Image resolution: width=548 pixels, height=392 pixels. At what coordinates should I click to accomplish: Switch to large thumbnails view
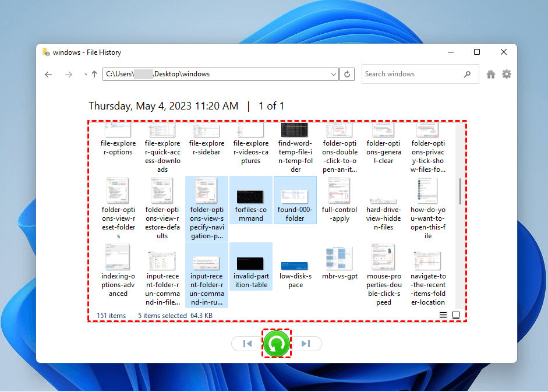click(x=456, y=315)
